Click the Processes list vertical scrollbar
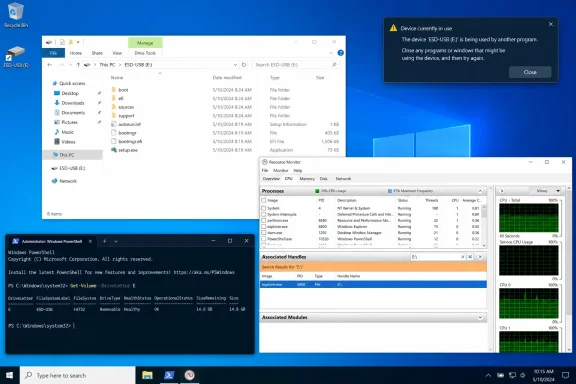The height and width of the screenshot is (384, 576). pyautogui.click(x=484, y=226)
